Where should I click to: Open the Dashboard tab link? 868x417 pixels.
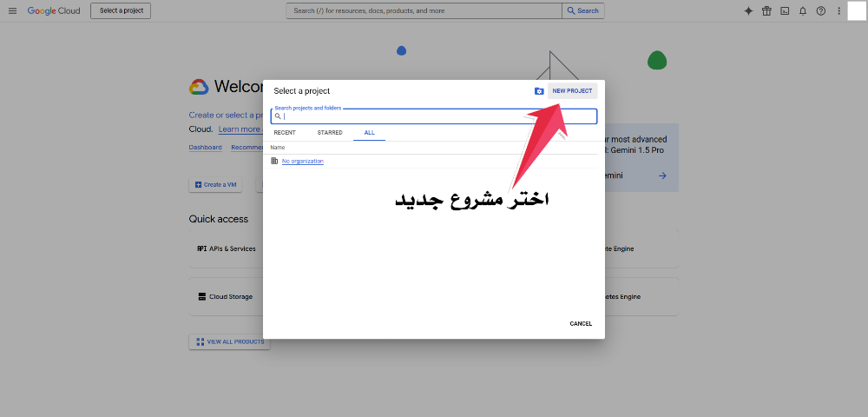(x=206, y=148)
